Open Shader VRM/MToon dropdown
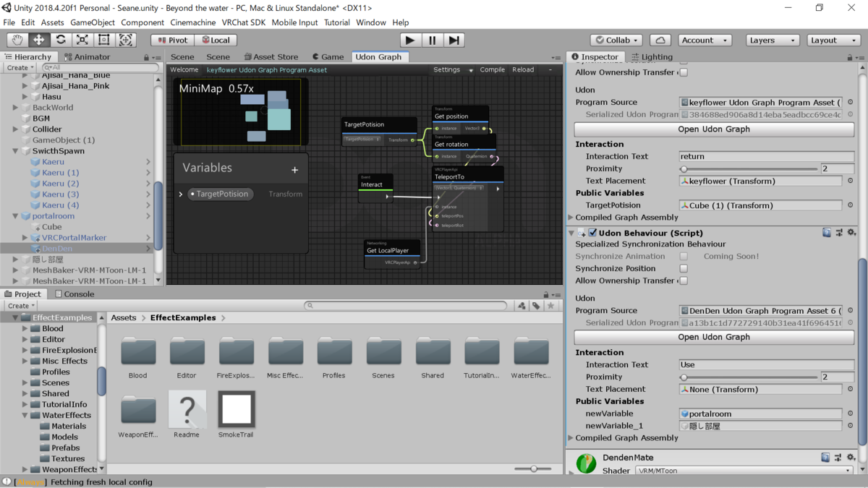 744,471
